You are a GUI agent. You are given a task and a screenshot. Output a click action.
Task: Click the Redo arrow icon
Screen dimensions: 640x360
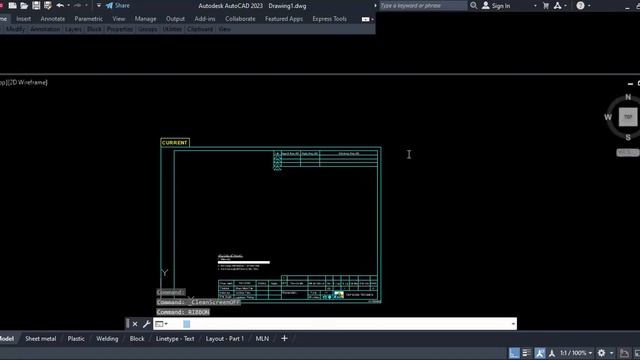click(78, 6)
